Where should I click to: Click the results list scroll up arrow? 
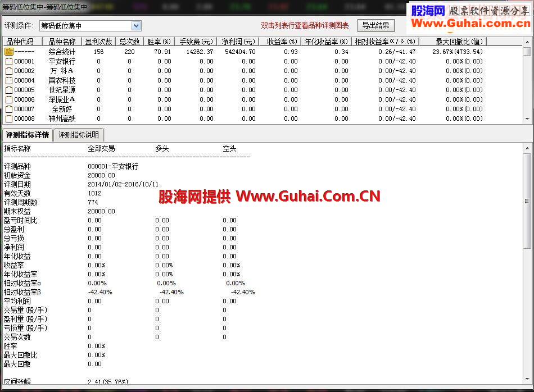tap(527, 42)
